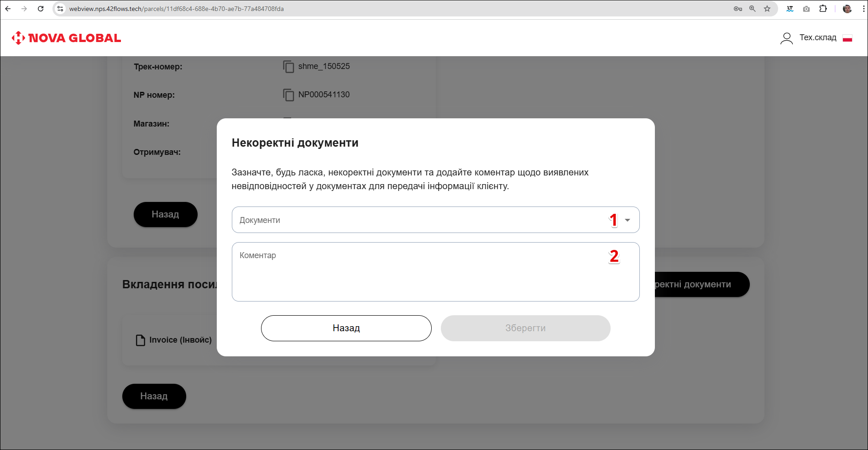Bookmark this page with the star icon
This screenshot has height=450, width=868.
tap(767, 9)
